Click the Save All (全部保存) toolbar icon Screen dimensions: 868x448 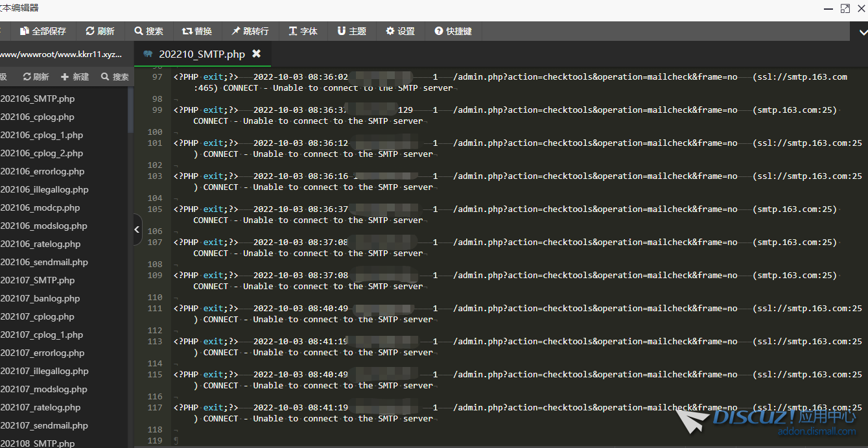(25, 31)
